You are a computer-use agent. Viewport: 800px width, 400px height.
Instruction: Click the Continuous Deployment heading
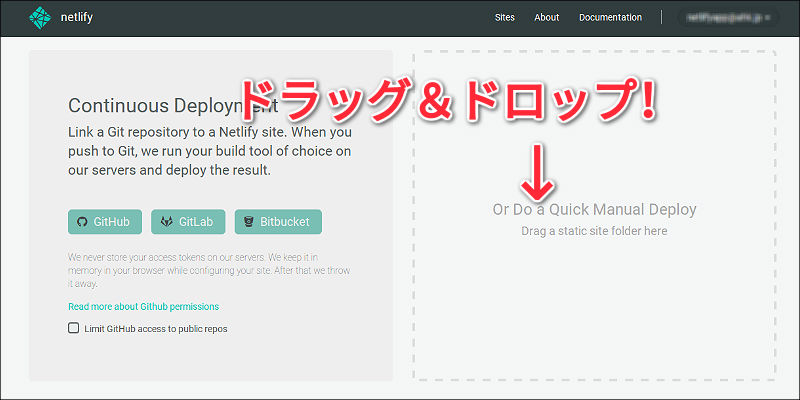[x=173, y=106]
